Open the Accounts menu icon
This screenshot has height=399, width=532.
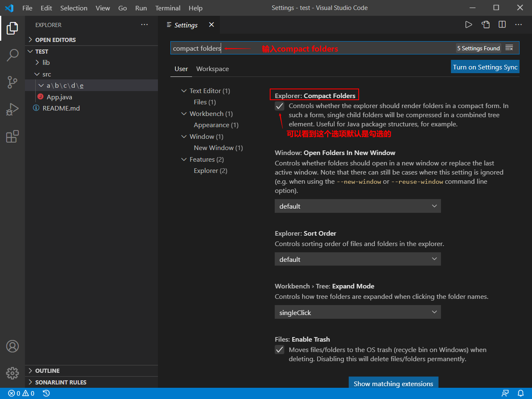click(12, 346)
